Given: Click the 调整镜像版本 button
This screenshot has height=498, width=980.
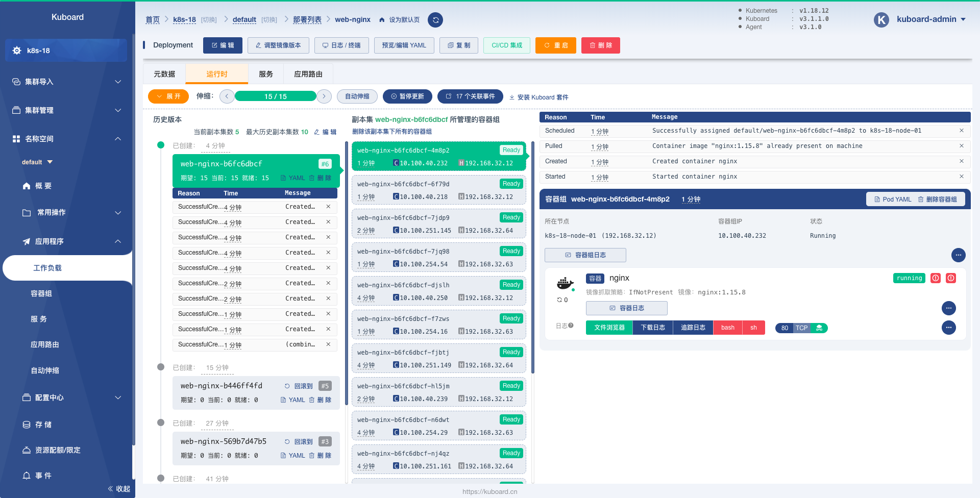Looking at the screenshot, I should [278, 45].
